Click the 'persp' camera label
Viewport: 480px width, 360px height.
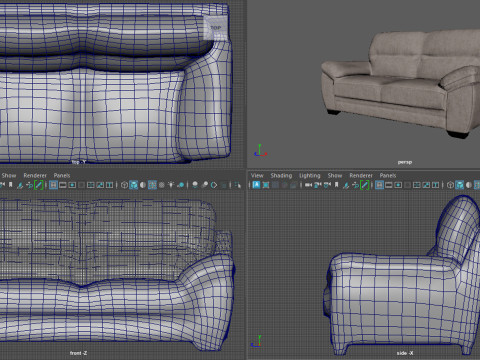click(405, 162)
